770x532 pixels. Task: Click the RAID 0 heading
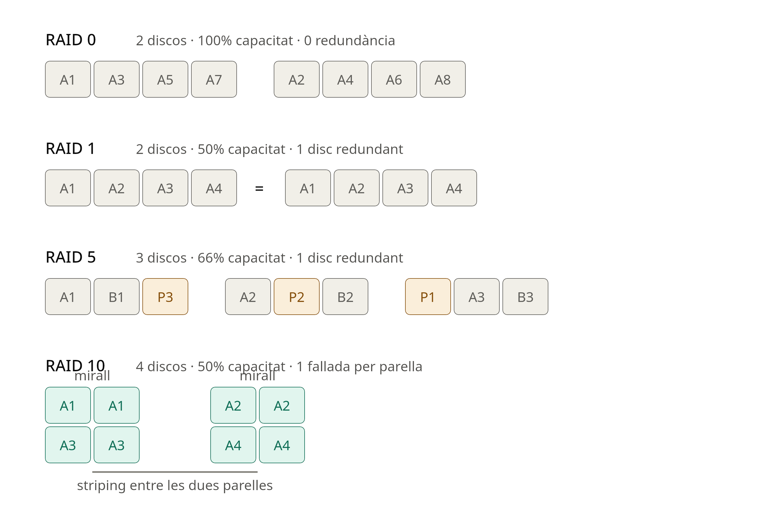click(71, 40)
